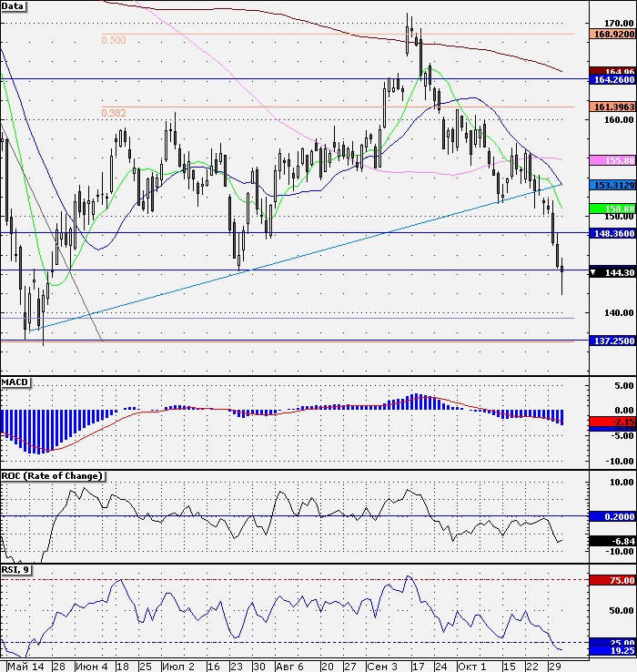Click the -5.00 MACD axis label

[622, 436]
